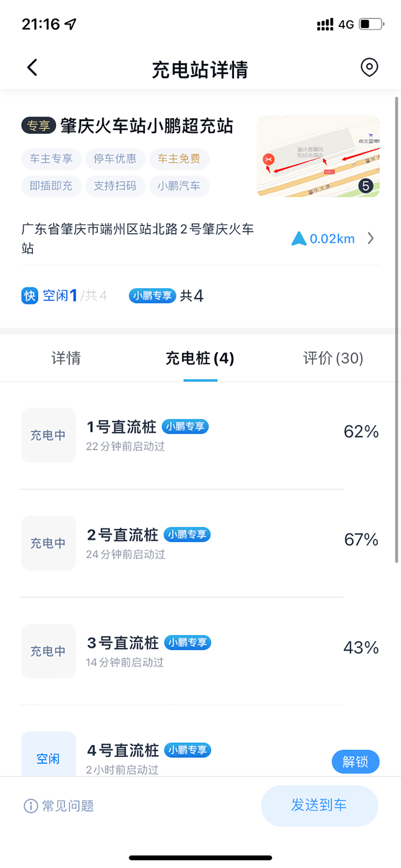Expand navigation with distance chevron

[x=371, y=238]
